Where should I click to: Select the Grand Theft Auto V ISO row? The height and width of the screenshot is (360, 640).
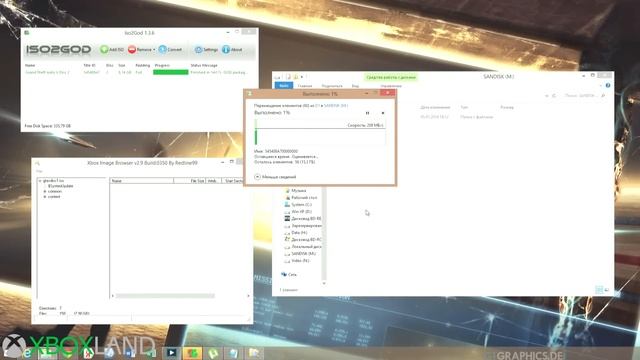coord(137,72)
